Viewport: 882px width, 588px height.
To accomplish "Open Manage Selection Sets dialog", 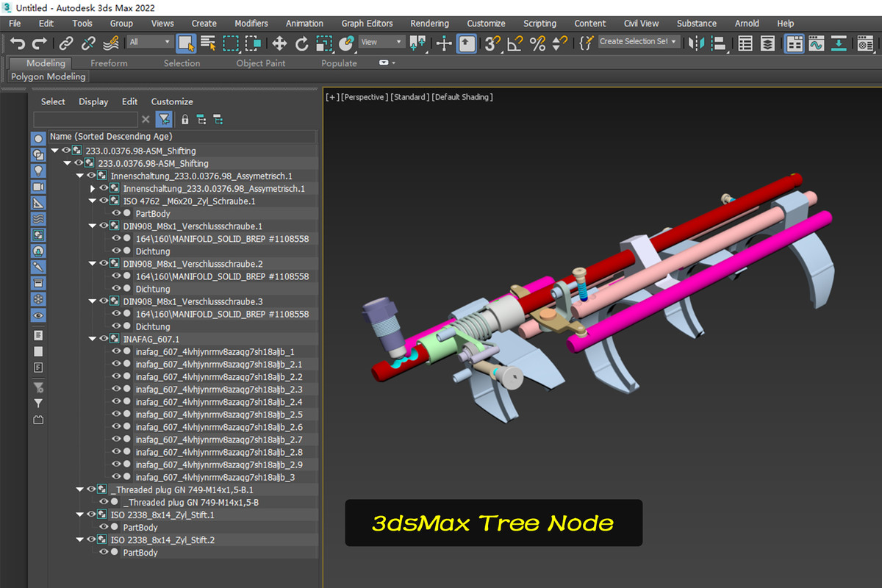I will (586, 43).
